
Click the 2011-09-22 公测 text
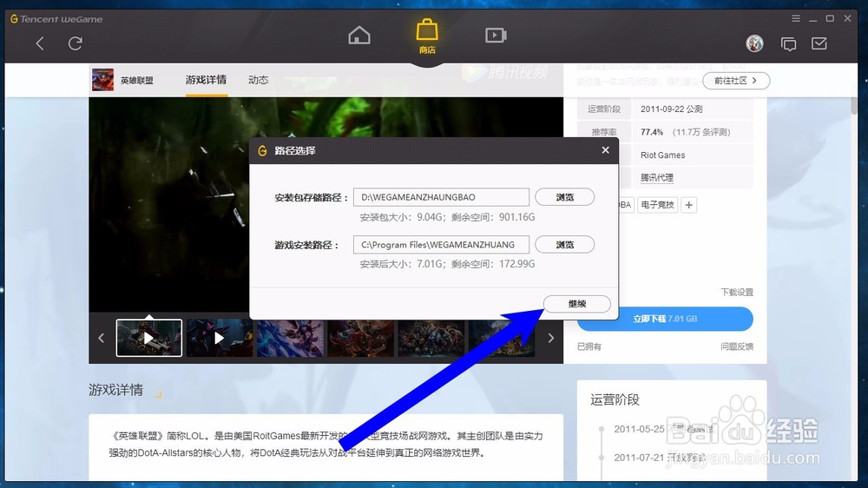pos(672,109)
